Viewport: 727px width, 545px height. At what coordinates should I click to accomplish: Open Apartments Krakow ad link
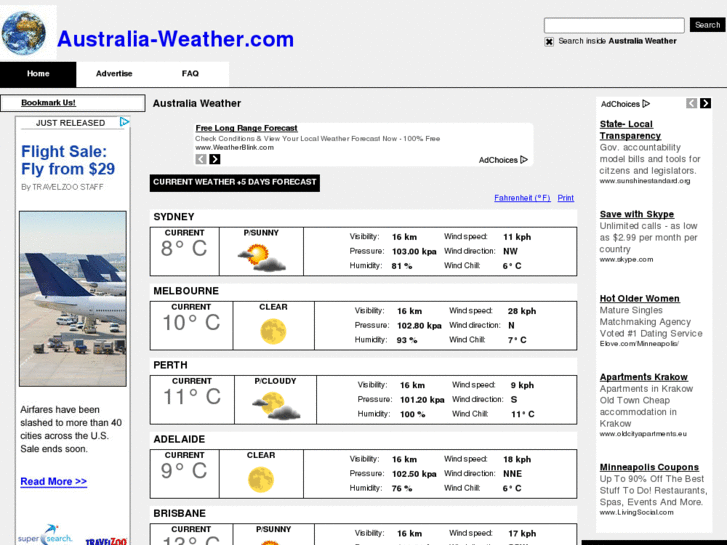[644, 377]
